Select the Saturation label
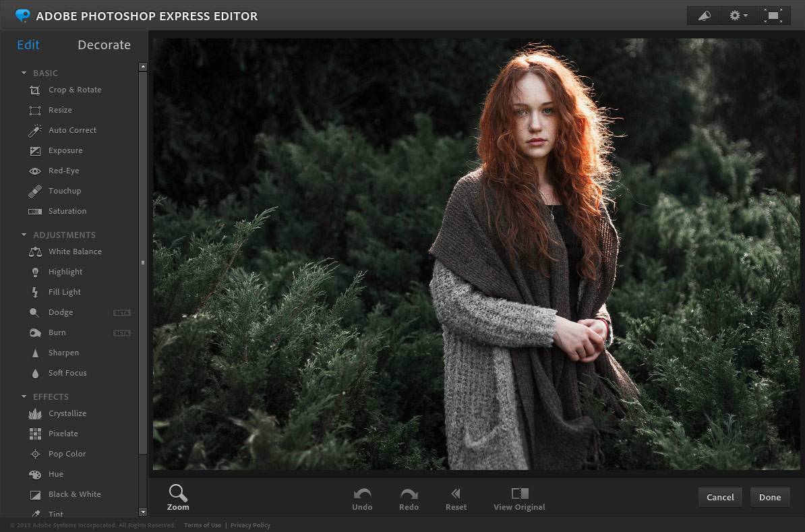 point(67,211)
